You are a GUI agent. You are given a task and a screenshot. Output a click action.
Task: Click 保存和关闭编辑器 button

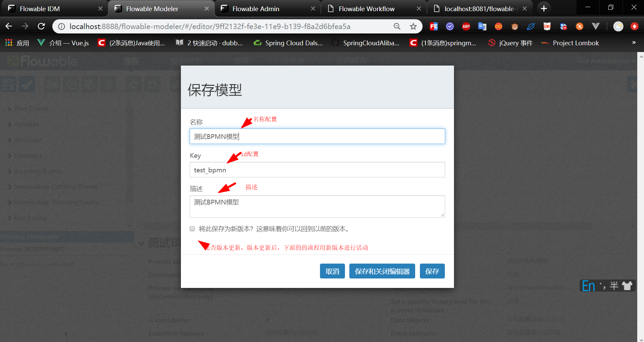[382, 271]
